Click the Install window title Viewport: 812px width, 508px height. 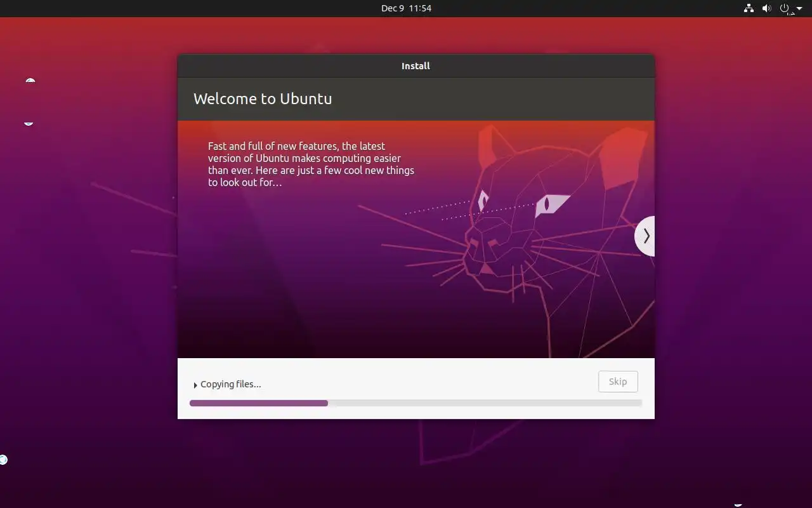(x=416, y=66)
